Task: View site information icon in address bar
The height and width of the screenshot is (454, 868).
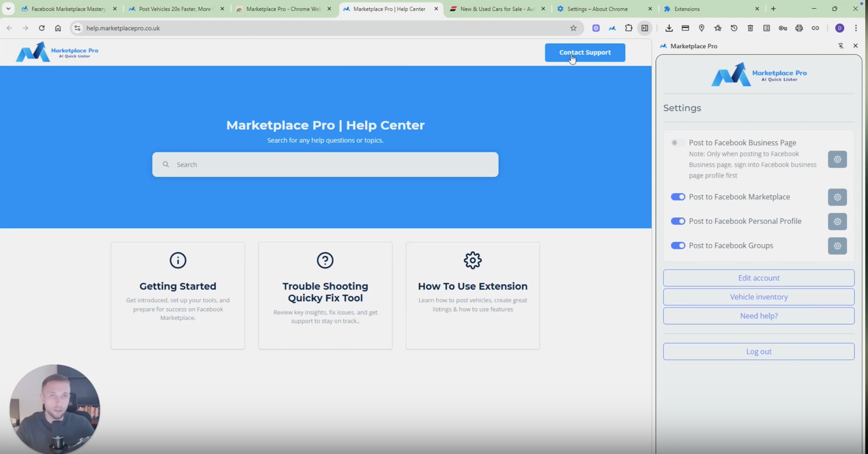Action: (x=78, y=28)
